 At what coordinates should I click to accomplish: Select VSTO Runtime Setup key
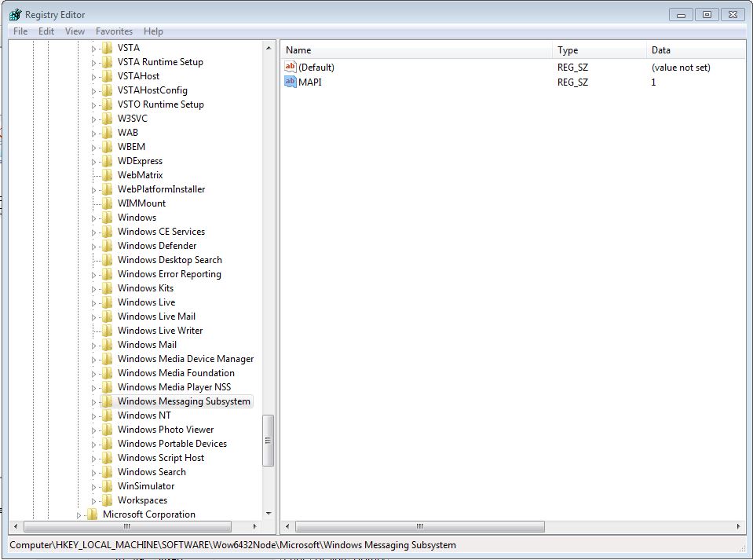coord(160,104)
